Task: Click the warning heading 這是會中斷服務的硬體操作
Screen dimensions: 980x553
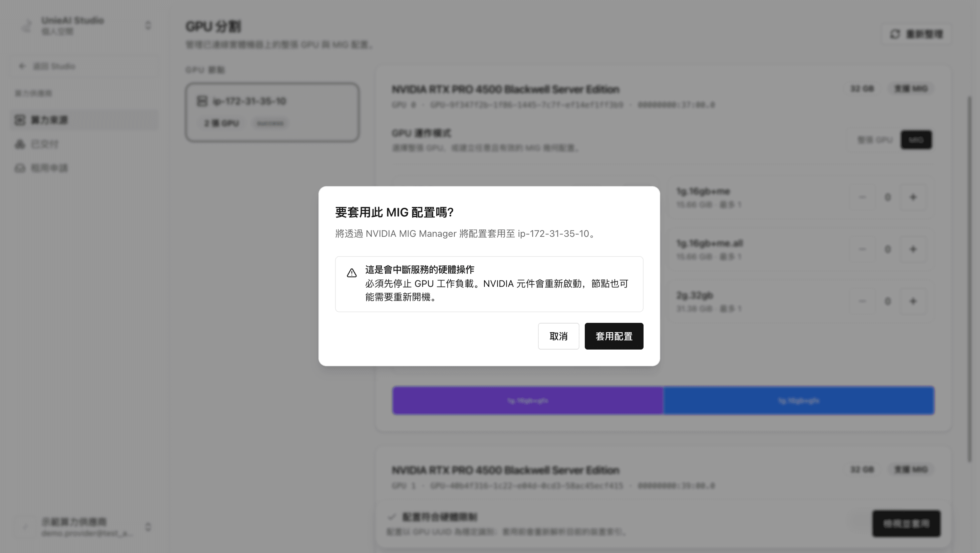Action: 420,269
